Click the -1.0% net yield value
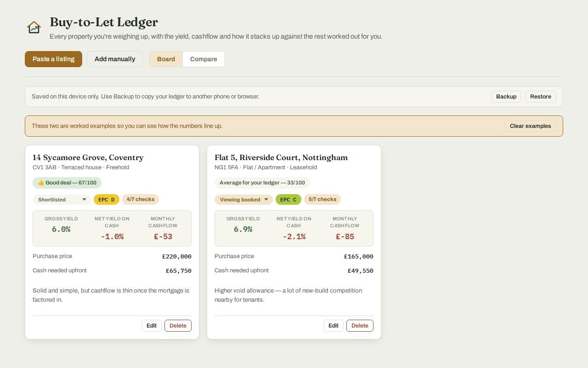The height and width of the screenshot is (368, 588). coord(112,236)
